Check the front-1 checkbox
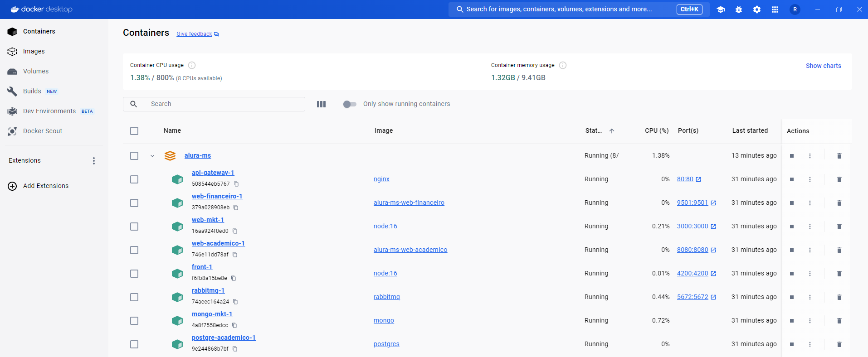Image resolution: width=868 pixels, height=357 pixels. (134, 274)
